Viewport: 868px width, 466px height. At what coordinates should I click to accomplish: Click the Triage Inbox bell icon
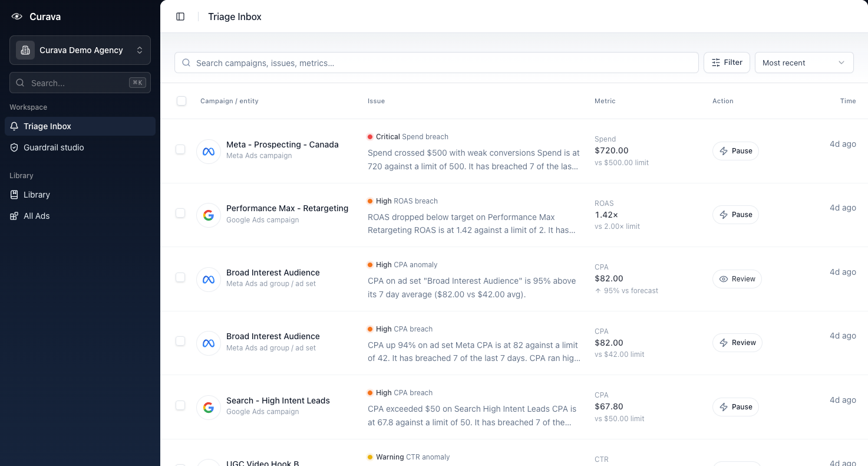[14, 126]
